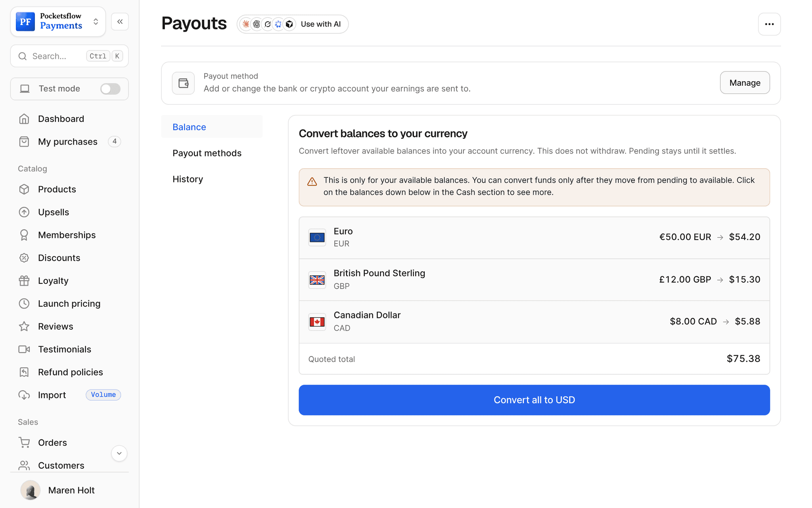Click the Reviews star icon
812x508 pixels.
[x=24, y=326]
